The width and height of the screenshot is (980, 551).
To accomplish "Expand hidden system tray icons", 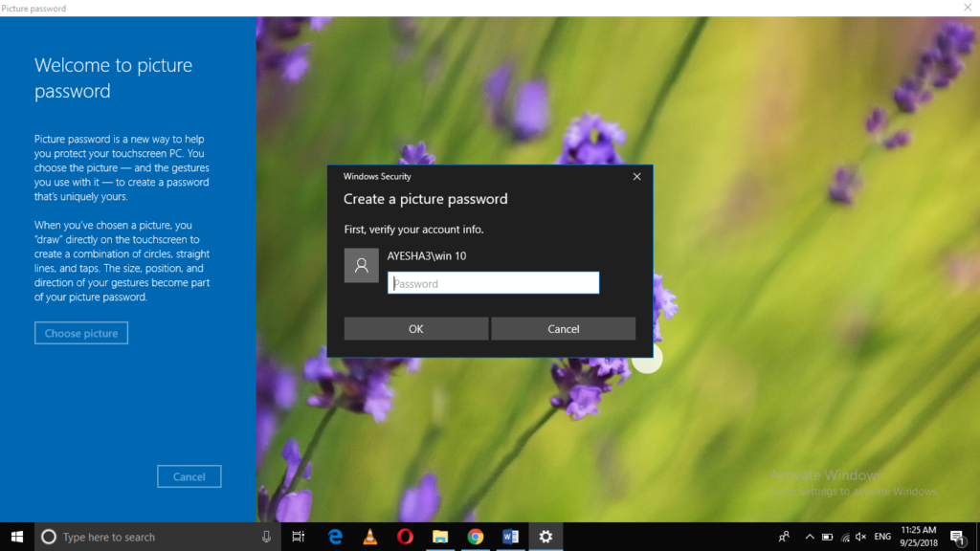I will pyautogui.click(x=810, y=537).
